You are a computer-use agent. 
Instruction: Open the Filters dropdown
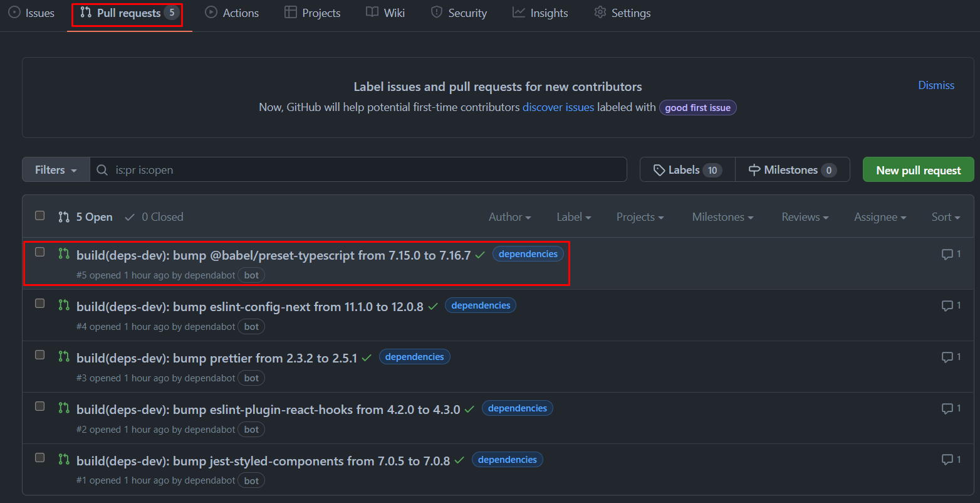point(56,170)
